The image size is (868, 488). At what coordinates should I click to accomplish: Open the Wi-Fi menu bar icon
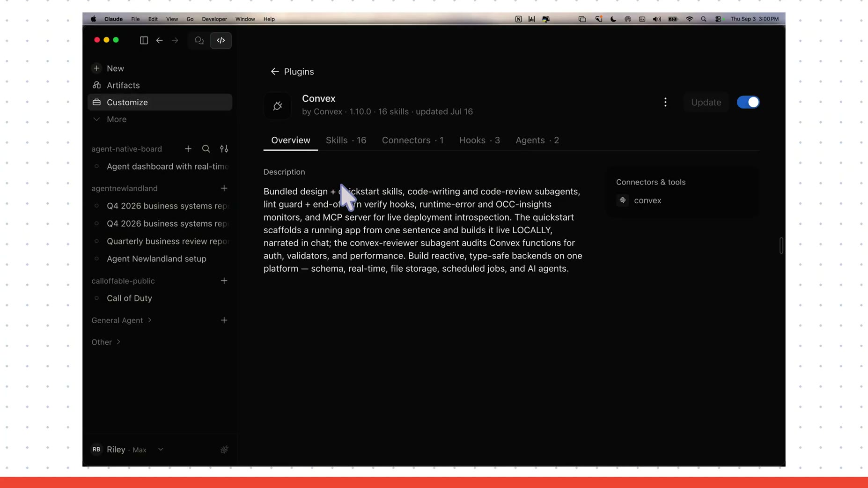pyautogui.click(x=689, y=19)
